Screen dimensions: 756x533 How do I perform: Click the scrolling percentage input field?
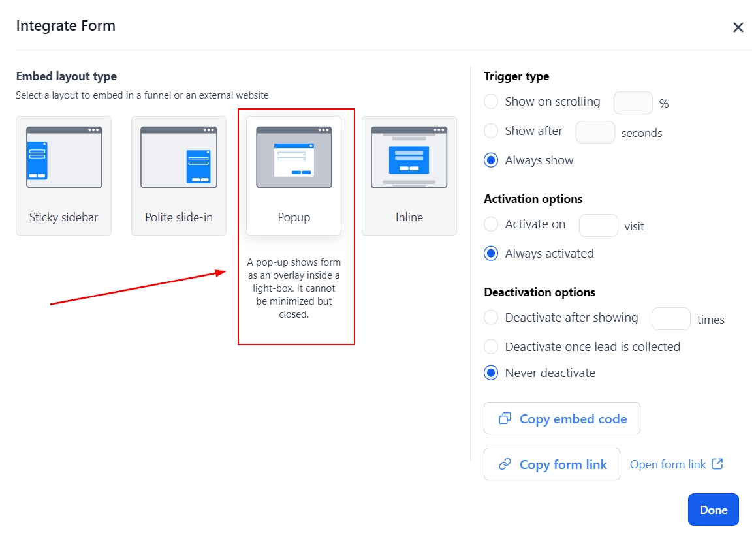633,103
